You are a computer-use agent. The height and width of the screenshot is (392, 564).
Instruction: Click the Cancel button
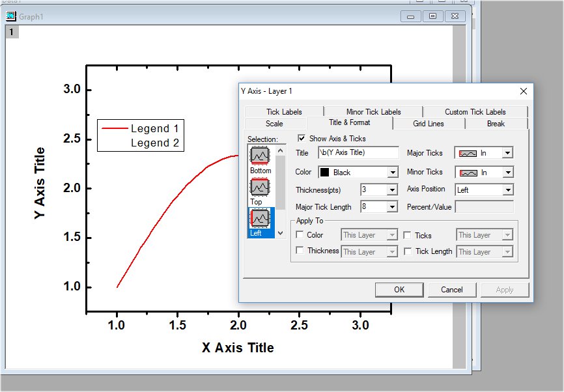tap(452, 290)
